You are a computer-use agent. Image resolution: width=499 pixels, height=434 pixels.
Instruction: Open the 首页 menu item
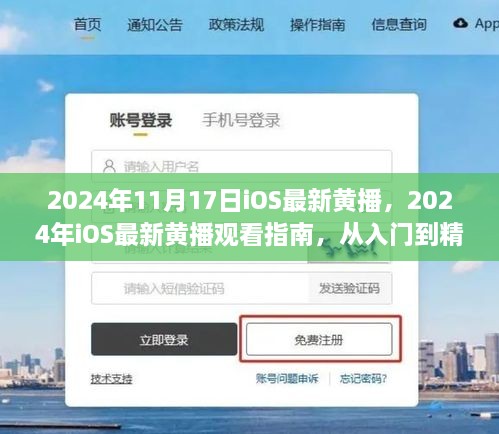(87, 24)
